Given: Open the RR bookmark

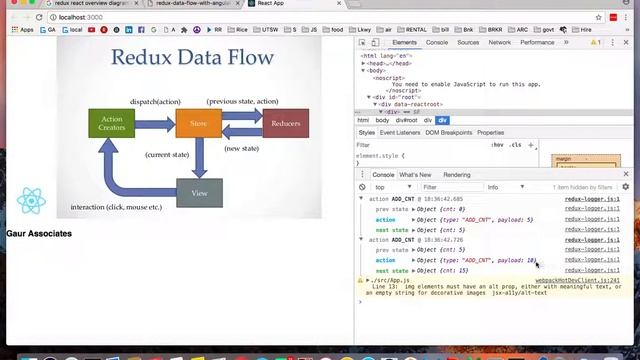Looking at the screenshot, I should 214,30.
